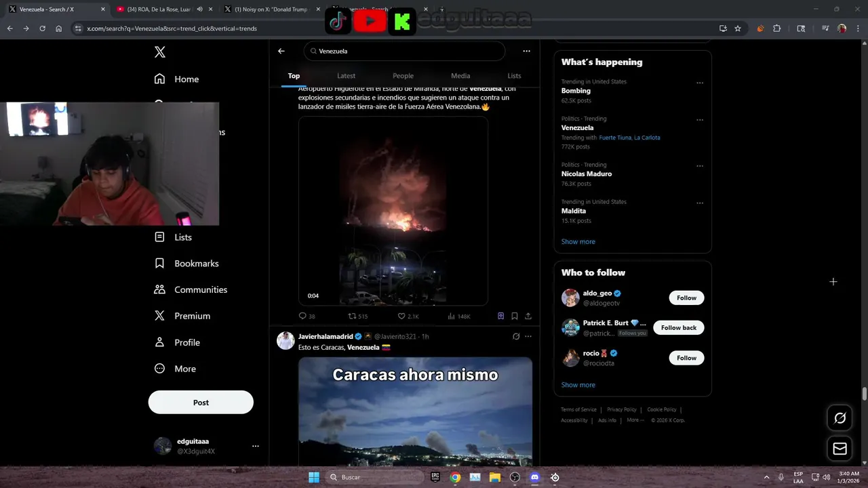
Task: Follow aldo_geo
Action: (686, 298)
